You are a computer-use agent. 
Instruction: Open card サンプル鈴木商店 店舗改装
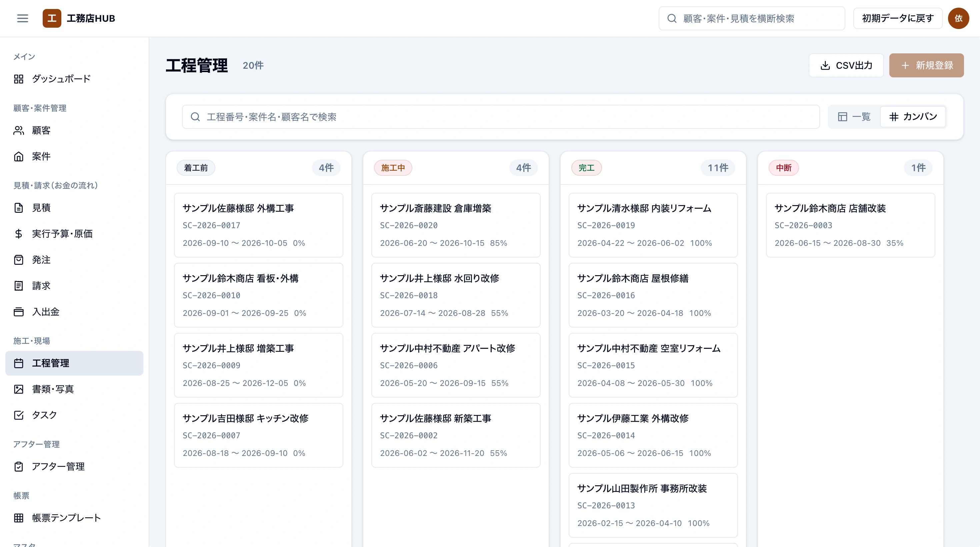(x=851, y=225)
